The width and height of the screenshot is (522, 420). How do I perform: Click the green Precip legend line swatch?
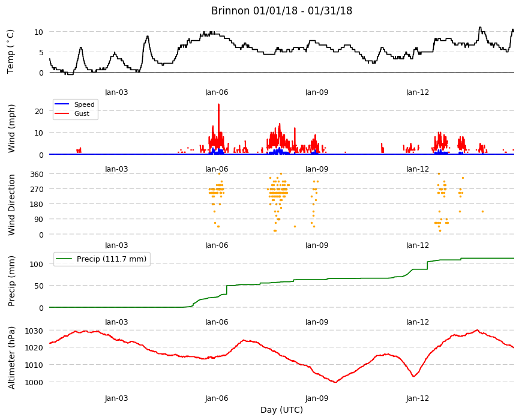point(64,259)
